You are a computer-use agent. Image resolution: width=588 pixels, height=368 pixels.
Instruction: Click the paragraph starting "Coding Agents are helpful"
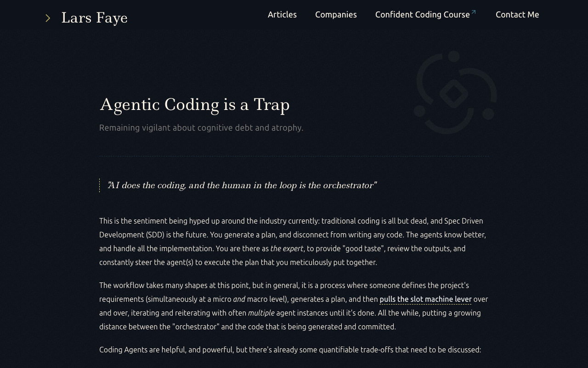coord(290,350)
